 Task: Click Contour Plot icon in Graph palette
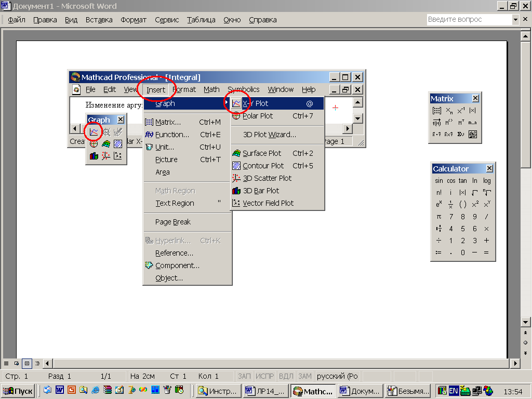(x=118, y=144)
